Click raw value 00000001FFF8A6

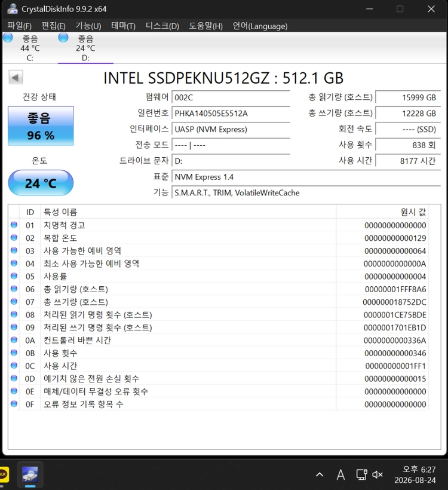[x=395, y=289]
